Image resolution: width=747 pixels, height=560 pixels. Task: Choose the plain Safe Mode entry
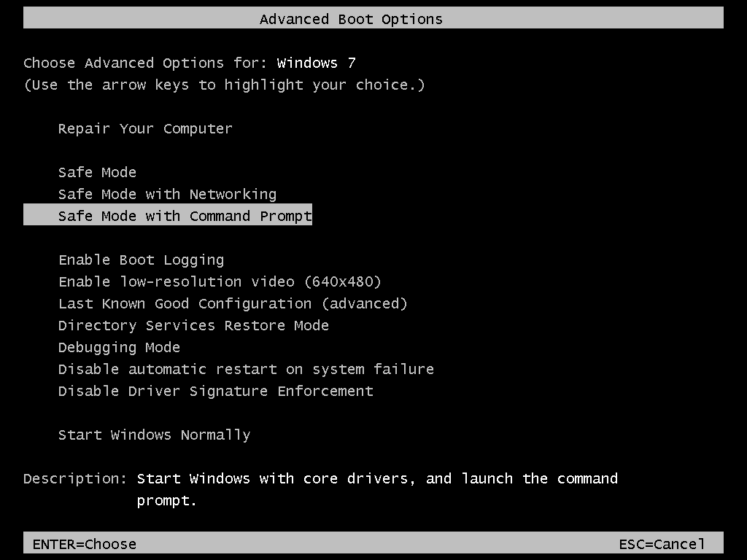pyautogui.click(x=97, y=173)
